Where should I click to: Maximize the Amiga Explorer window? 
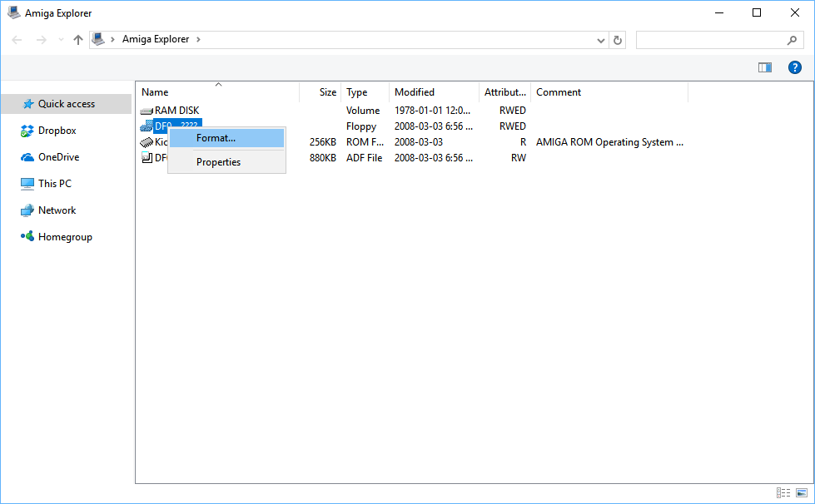(757, 13)
